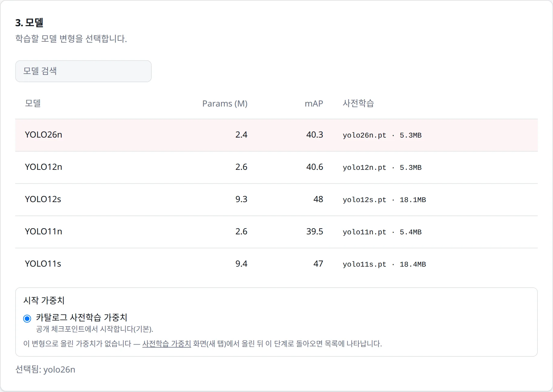This screenshot has width=553, height=392.
Task: Select the YOLO26n model row
Action: tap(276, 135)
